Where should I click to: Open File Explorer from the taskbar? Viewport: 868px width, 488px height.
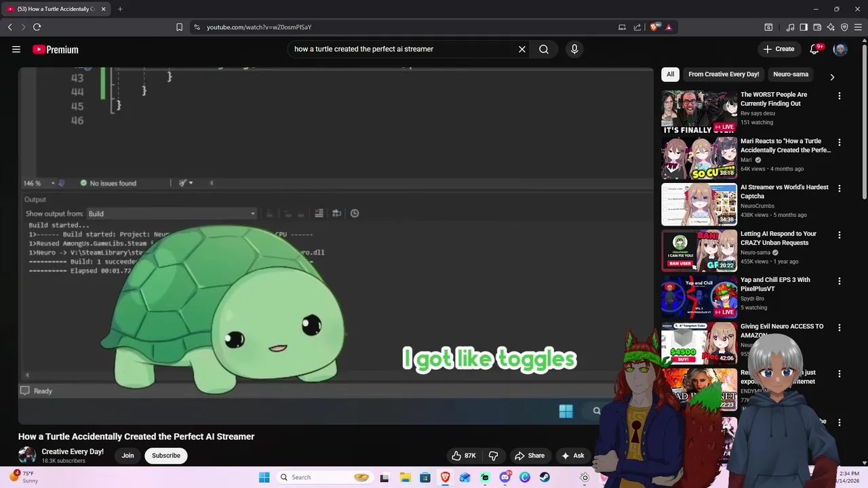[x=405, y=477]
